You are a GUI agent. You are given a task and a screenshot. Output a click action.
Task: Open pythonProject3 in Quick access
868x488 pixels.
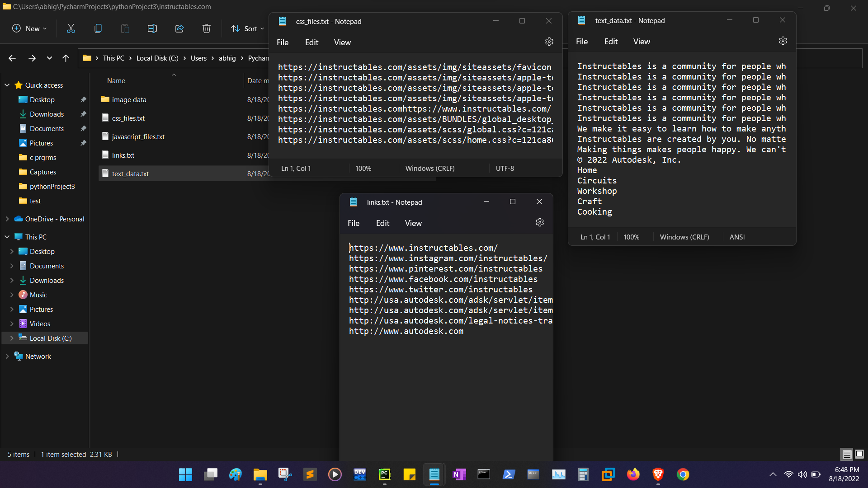52,186
